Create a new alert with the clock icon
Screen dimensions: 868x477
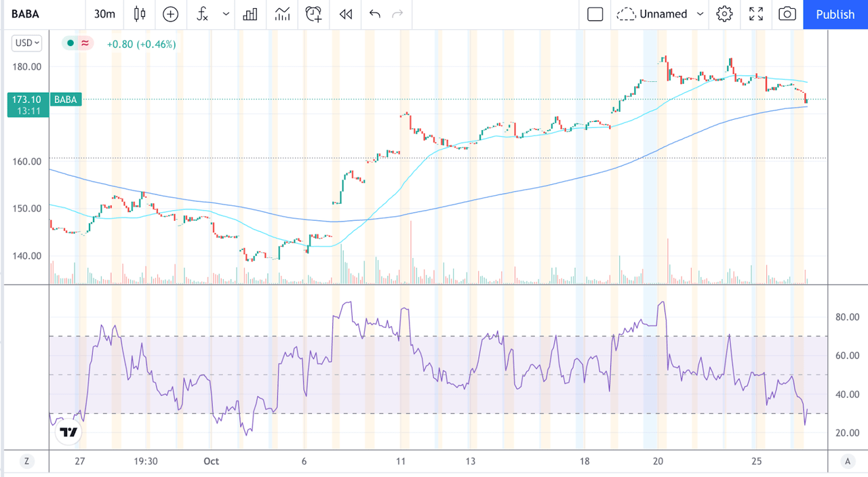pos(313,14)
